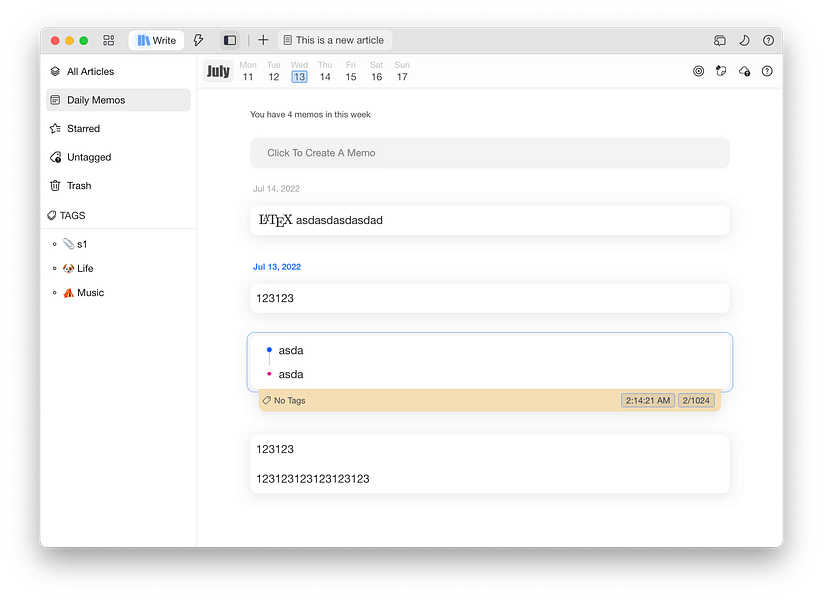Select Thursday 14 in week calendar
Screen dimensions: 823x600
(325, 71)
